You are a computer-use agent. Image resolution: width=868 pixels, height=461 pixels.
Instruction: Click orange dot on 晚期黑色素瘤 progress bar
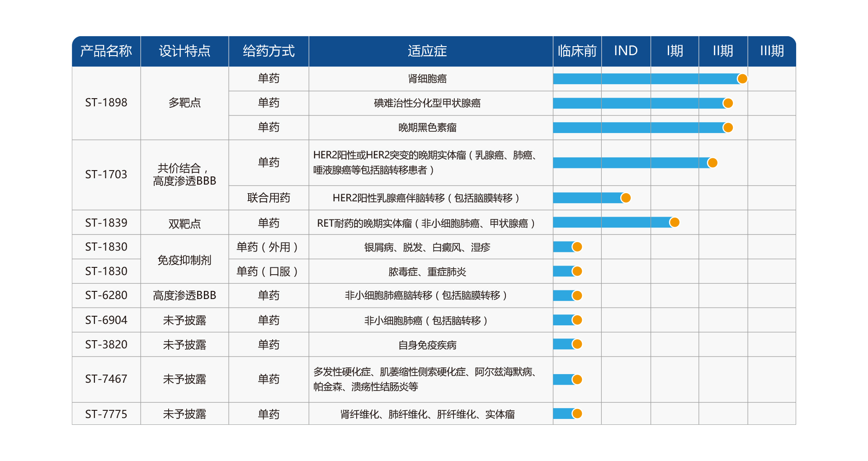[x=727, y=128]
